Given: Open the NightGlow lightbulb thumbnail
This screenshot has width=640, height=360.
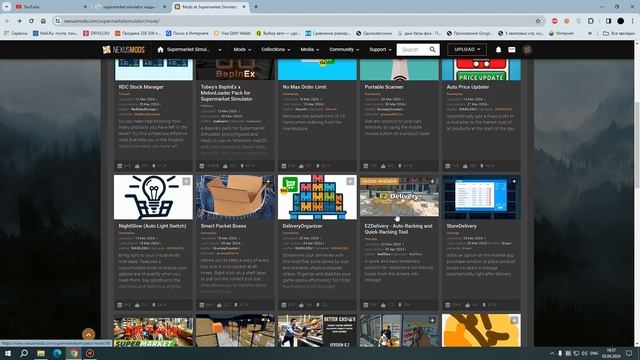Looking at the screenshot, I should [x=153, y=197].
